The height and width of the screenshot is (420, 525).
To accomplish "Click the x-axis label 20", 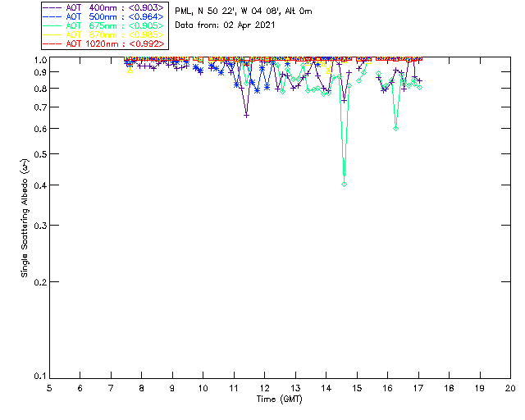I will [510, 388].
